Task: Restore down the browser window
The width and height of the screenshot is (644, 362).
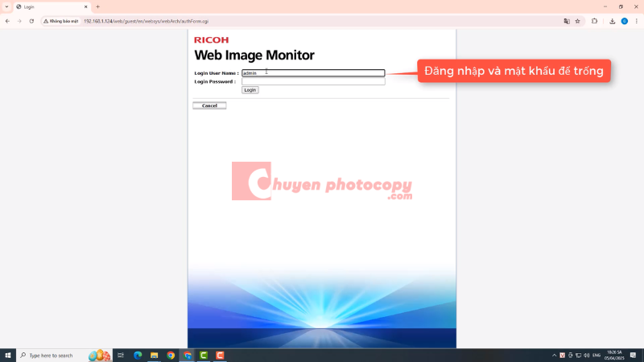Action: (621, 7)
